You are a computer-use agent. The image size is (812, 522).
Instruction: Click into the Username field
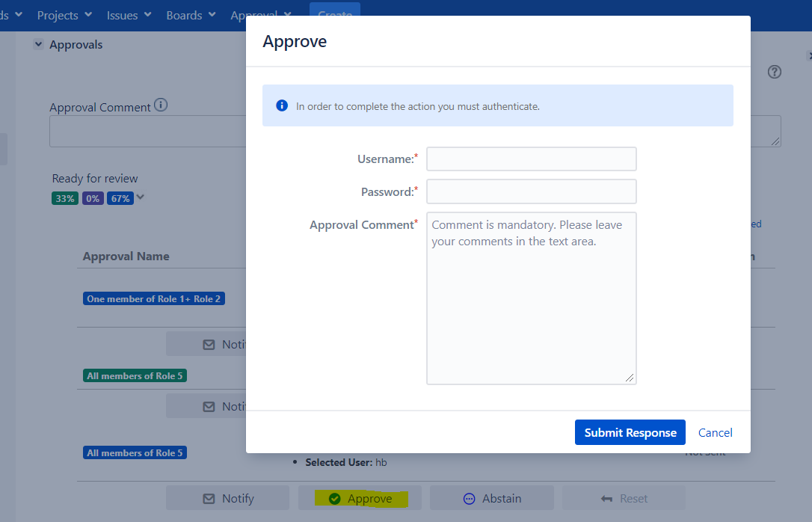pyautogui.click(x=531, y=159)
